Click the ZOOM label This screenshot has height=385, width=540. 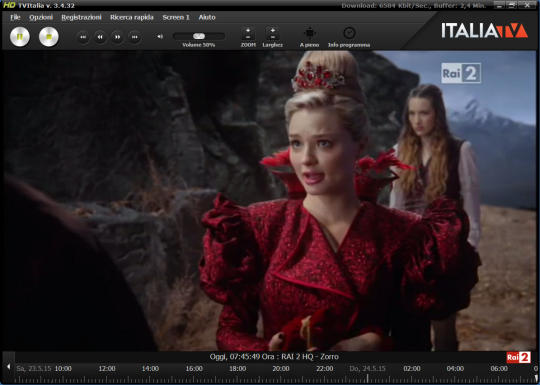pos(248,45)
